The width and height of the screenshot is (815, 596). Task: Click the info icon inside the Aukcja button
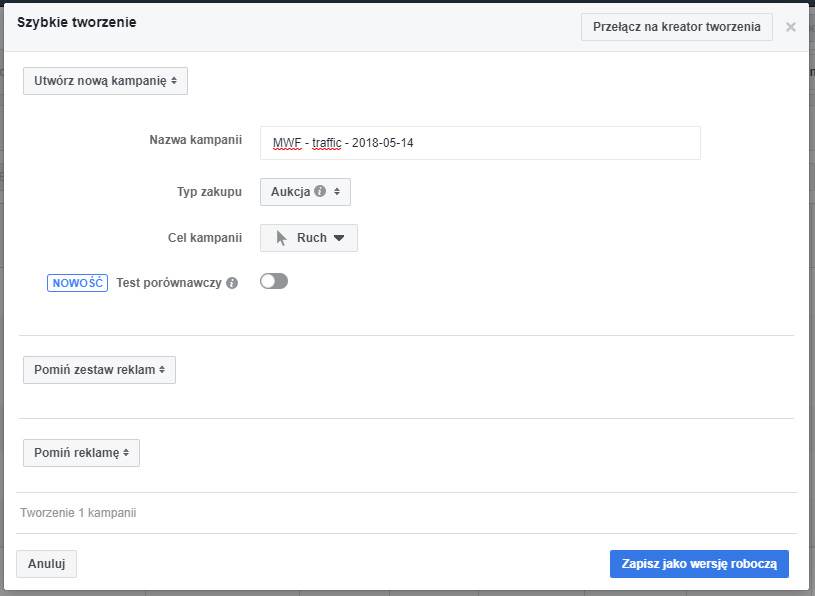pos(320,192)
